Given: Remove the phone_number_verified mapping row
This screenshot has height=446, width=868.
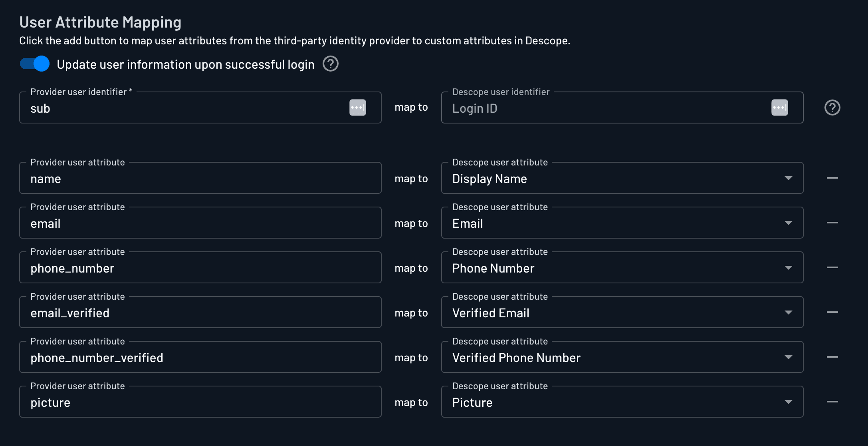Looking at the screenshot, I should pyautogui.click(x=832, y=357).
